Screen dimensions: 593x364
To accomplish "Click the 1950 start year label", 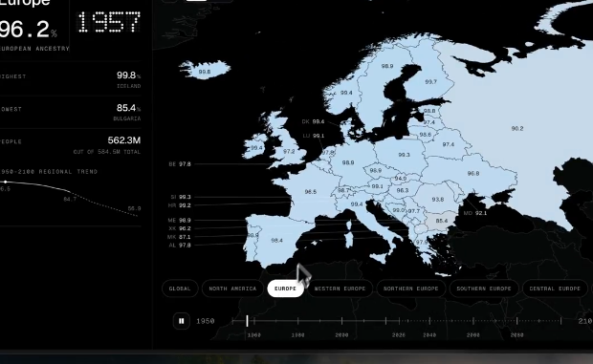I will 206,321.
